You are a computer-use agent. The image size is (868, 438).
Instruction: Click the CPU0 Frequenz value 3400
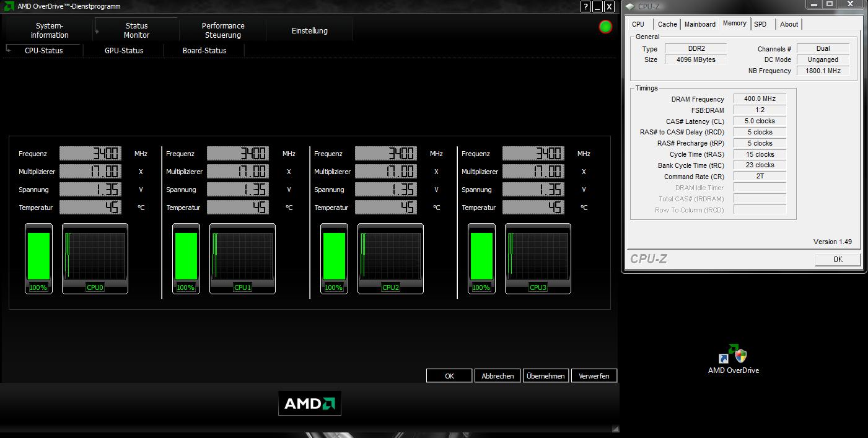(x=90, y=153)
